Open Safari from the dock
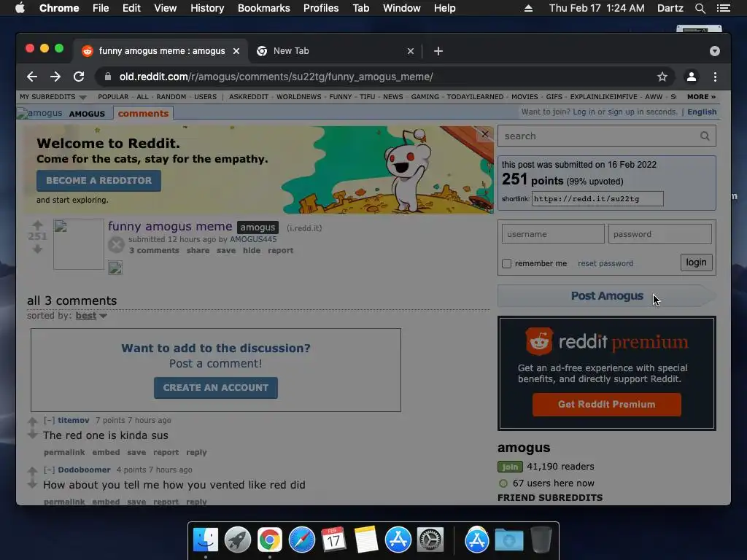This screenshot has width=747, height=560. pos(302,540)
